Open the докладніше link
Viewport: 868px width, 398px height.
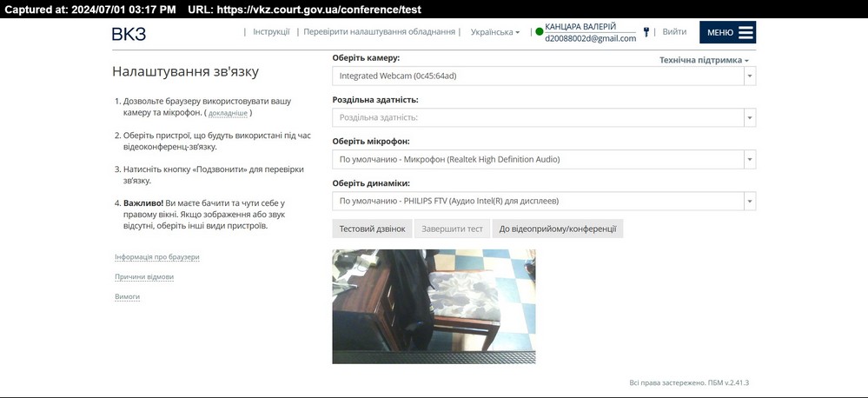click(x=228, y=114)
